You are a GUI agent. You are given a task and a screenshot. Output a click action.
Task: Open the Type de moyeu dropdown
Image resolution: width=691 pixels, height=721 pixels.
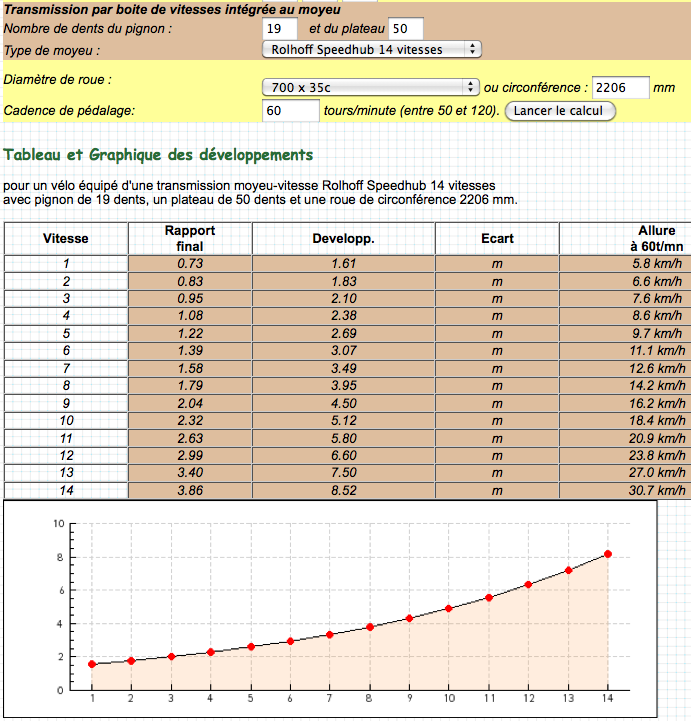pyautogui.click(x=371, y=49)
